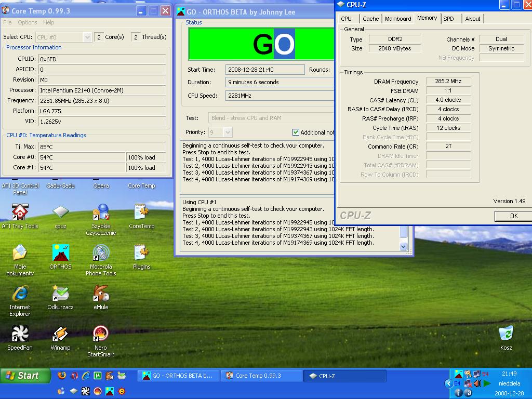Viewport: 532px width, 399px height.
Task: Select the Kosz recycle bin icon
Action: click(506, 338)
